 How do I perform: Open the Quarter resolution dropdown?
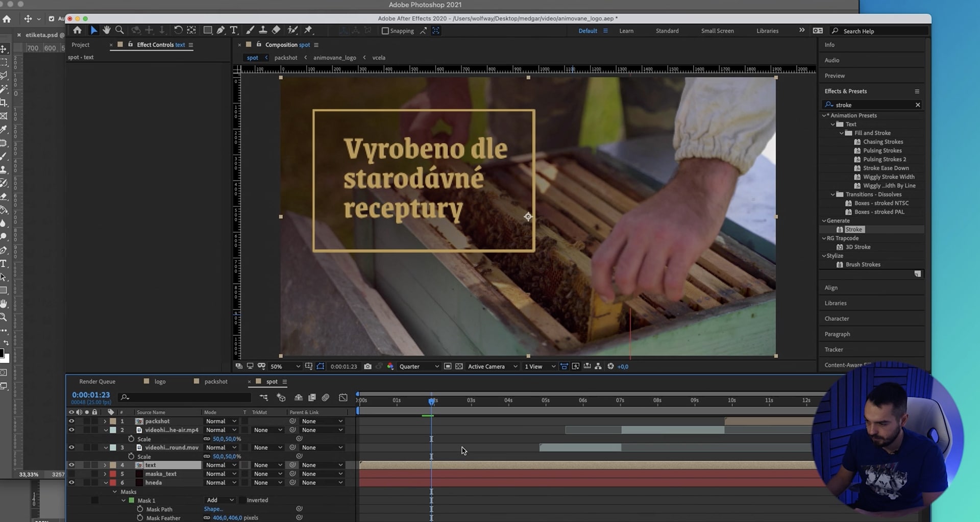point(419,366)
